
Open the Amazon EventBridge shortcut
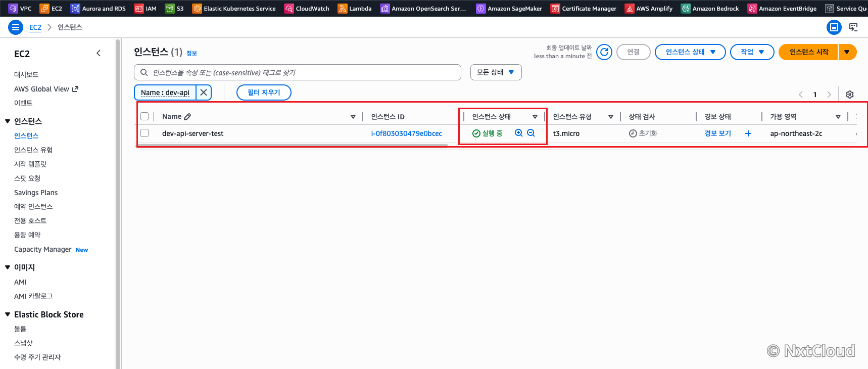(x=782, y=8)
